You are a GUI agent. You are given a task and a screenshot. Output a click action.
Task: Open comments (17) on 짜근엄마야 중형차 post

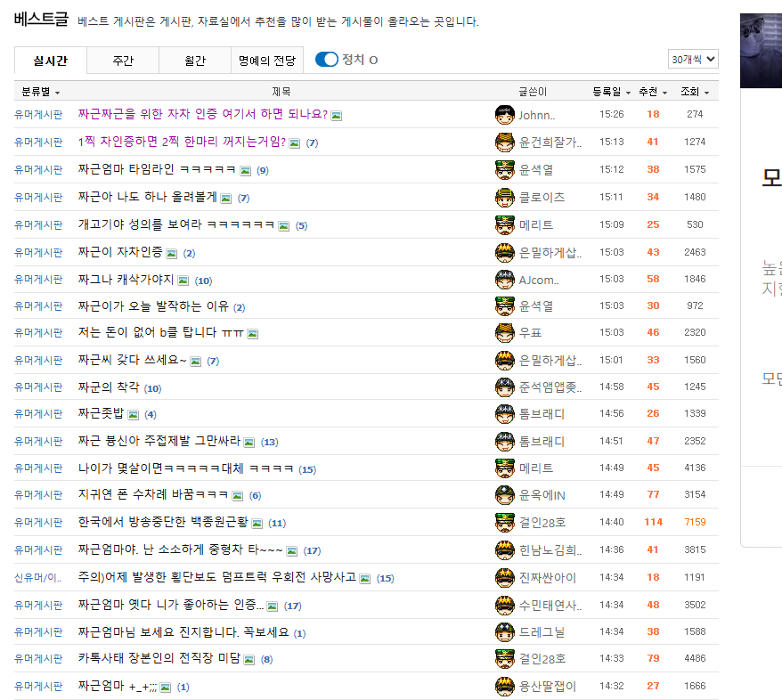(312, 551)
